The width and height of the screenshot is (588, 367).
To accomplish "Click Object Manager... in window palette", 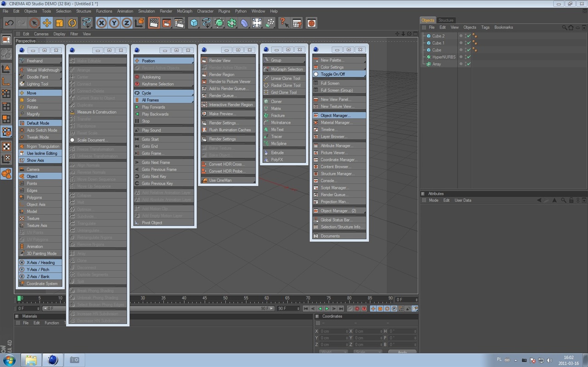I will pyautogui.click(x=339, y=116).
